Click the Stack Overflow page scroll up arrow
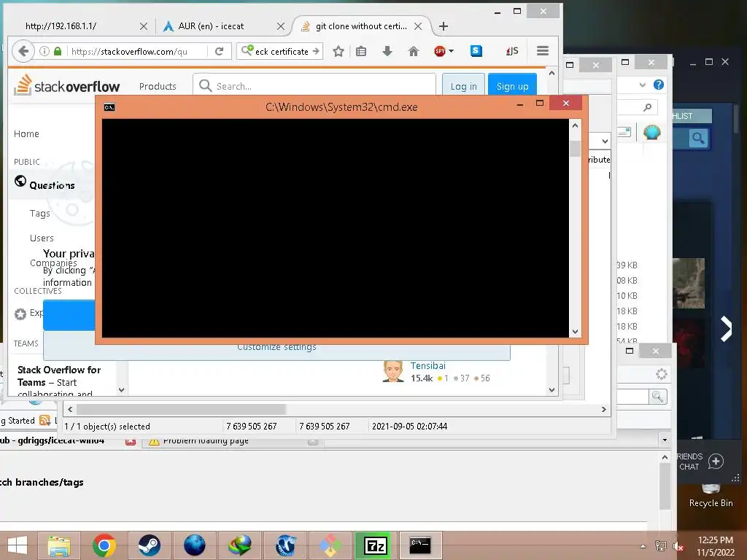The height and width of the screenshot is (560, 747). (551, 74)
